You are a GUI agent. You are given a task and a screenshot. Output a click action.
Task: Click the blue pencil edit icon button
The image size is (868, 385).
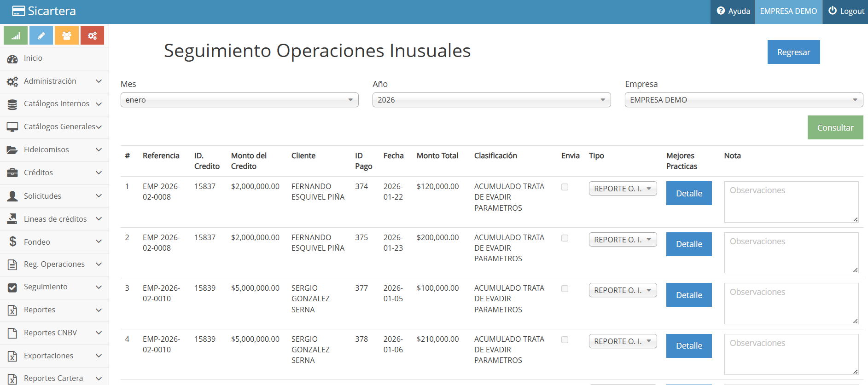click(41, 35)
